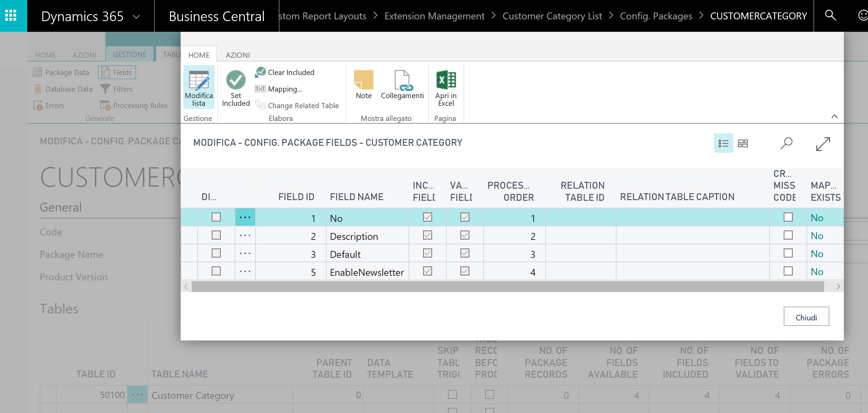Collapse the ribbon with the chevron
This screenshot has height=413, width=868.
tap(835, 116)
